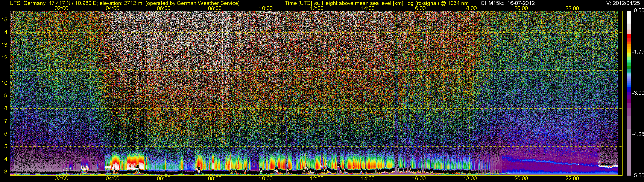Click the -1.75 colorbar value label
The height and width of the screenshot is (182, 644).
coord(638,52)
